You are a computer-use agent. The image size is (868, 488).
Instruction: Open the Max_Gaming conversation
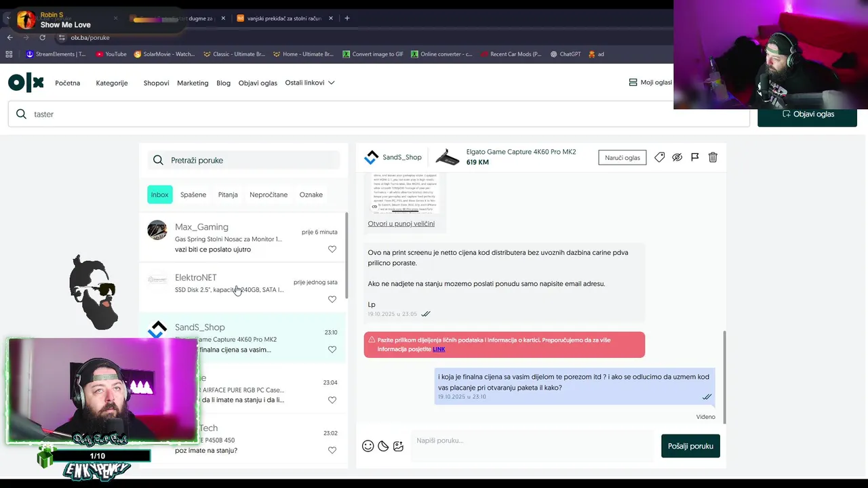243,237
